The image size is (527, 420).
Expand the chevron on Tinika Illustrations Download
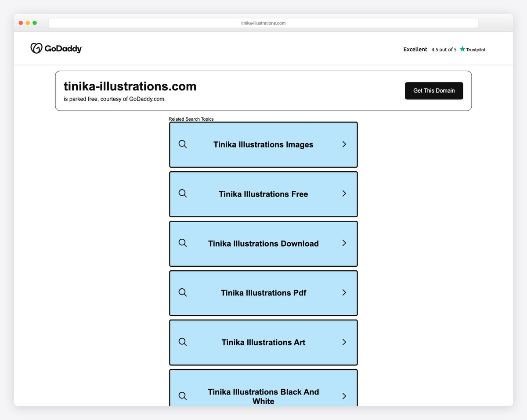point(344,243)
